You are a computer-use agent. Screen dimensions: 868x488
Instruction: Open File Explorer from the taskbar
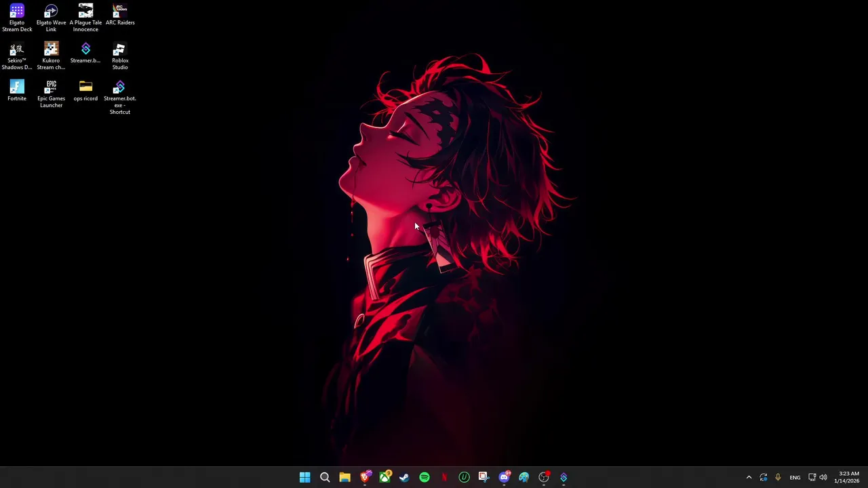point(344,478)
